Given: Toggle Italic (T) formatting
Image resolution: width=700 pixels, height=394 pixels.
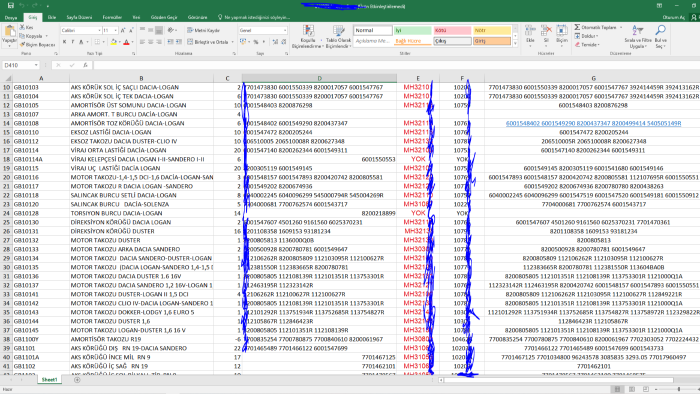Looking at the screenshot, I should pyautogui.click(x=72, y=42).
